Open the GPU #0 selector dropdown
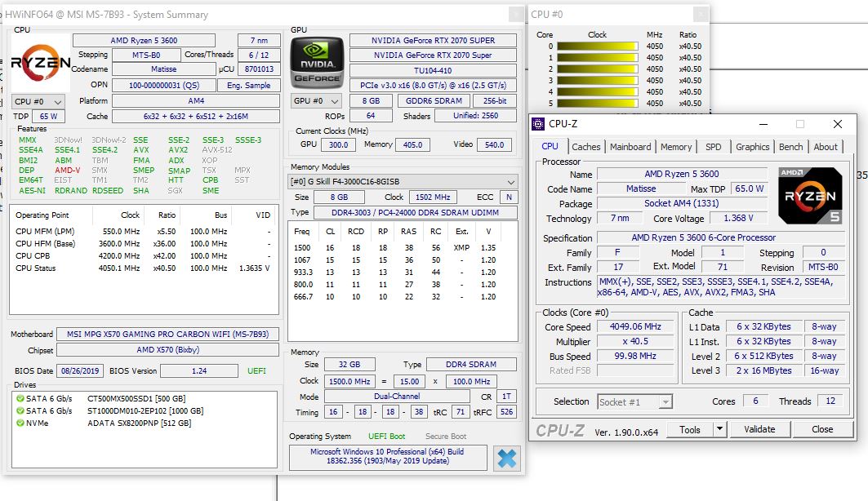The image size is (868, 501). pyautogui.click(x=316, y=101)
